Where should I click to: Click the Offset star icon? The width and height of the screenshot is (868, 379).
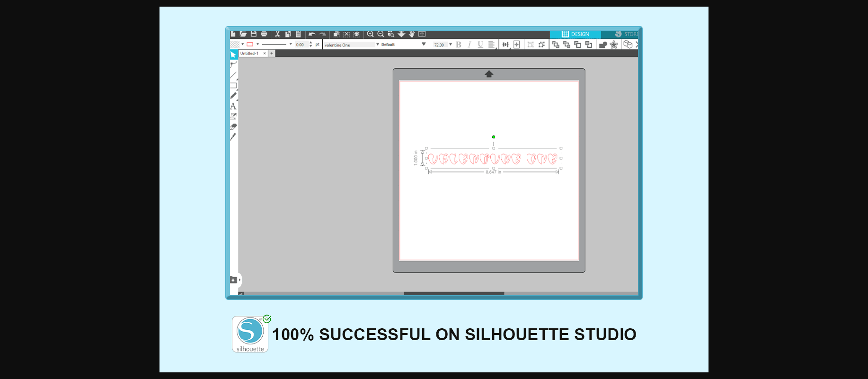pos(614,45)
